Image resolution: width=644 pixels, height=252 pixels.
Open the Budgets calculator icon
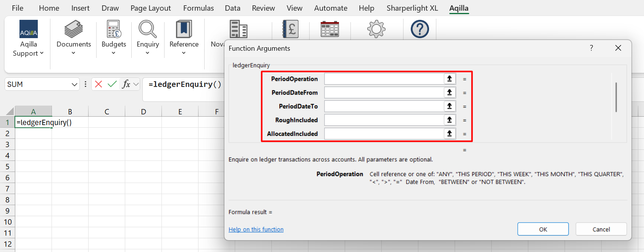pyautogui.click(x=114, y=29)
